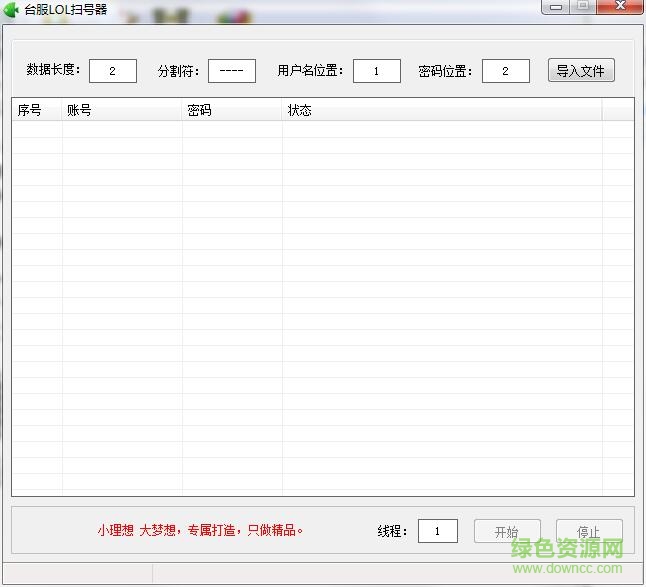Click the 数据长度 input field
646x587 pixels.
[x=112, y=71]
